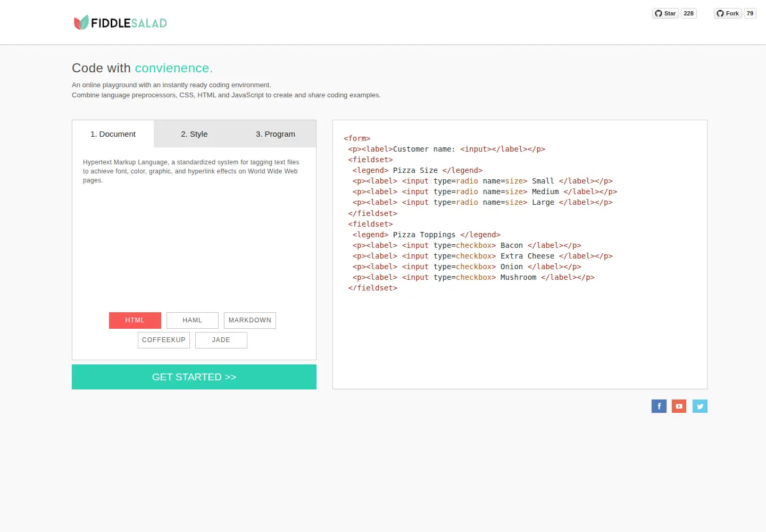Switch to the 1. Document tab

[x=113, y=134]
